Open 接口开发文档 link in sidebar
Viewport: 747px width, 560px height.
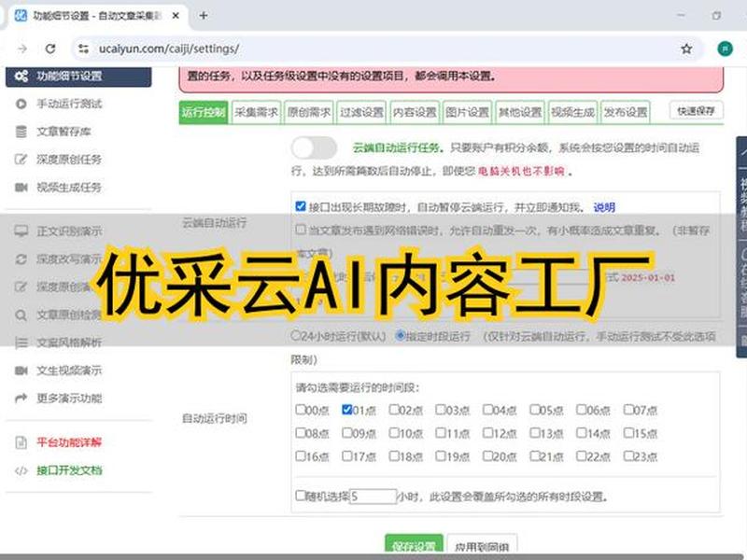click(69, 470)
